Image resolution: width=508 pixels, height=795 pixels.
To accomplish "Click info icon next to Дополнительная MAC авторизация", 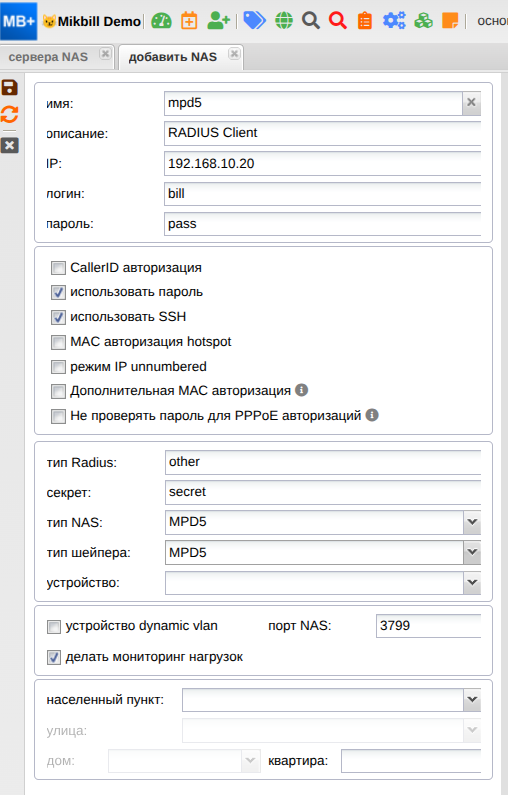I will click(302, 390).
